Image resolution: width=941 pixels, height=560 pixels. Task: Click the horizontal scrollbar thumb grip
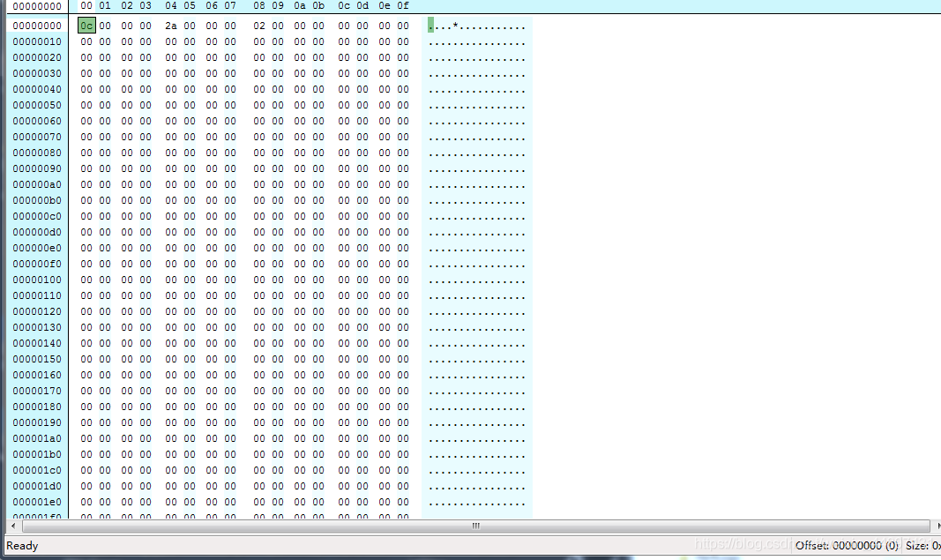[476, 526]
